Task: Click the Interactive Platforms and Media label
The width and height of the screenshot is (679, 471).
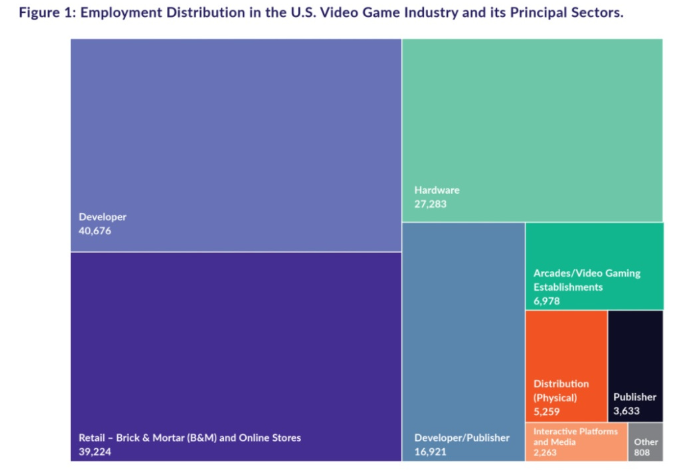Action: pos(574,435)
